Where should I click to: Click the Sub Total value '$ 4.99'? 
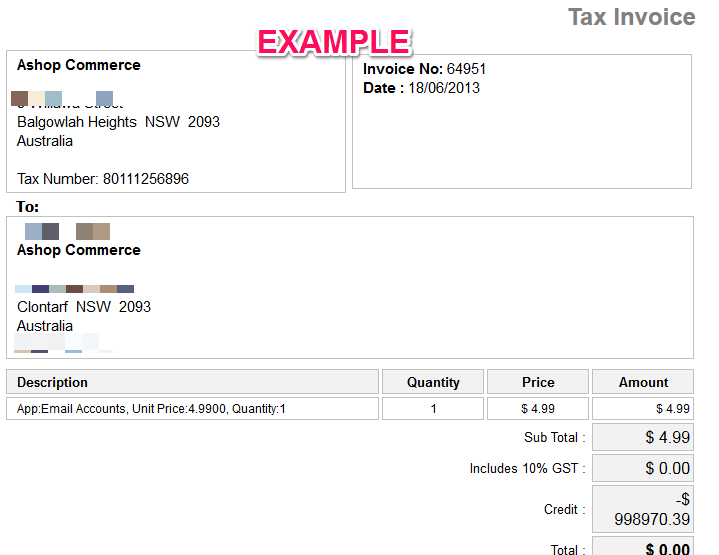[x=643, y=437]
